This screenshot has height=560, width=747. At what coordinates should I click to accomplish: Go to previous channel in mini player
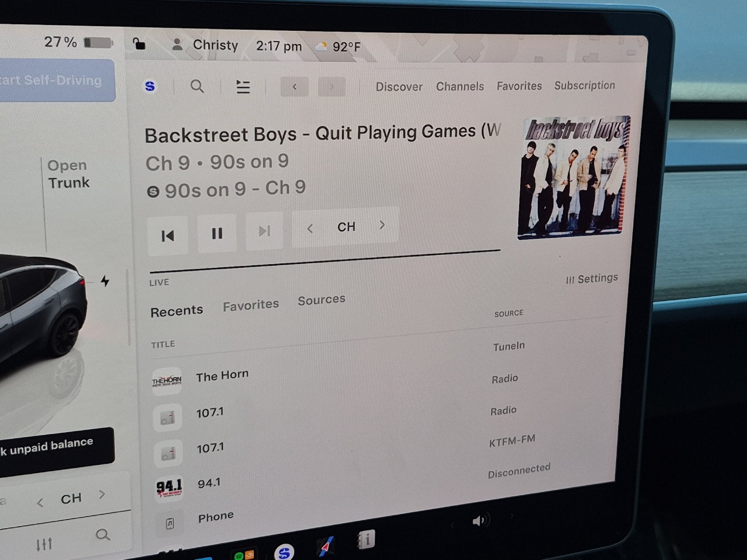point(40,503)
